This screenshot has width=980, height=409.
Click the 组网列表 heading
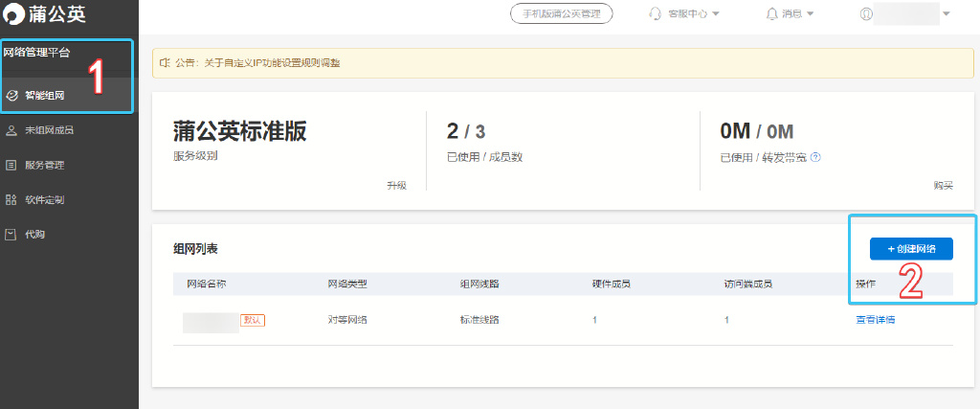point(195,249)
